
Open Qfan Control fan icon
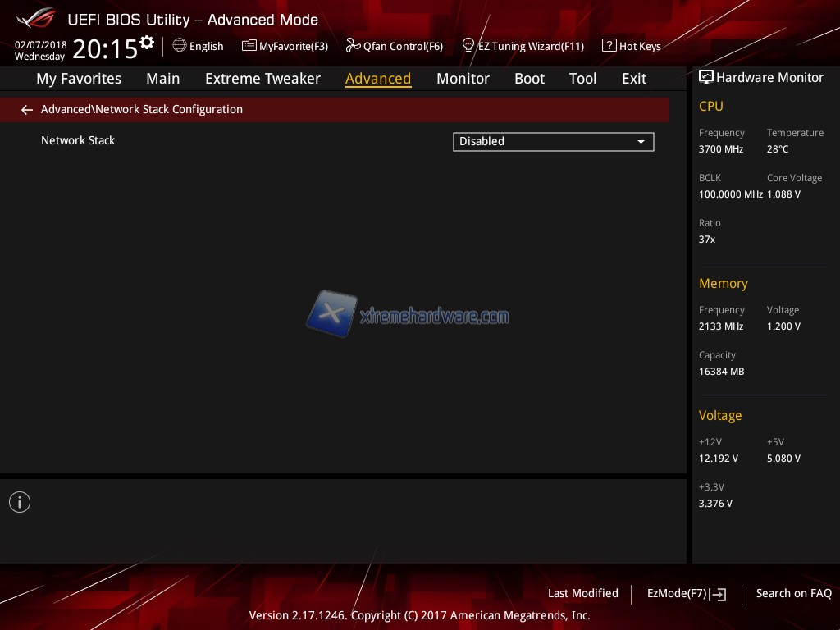point(353,46)
